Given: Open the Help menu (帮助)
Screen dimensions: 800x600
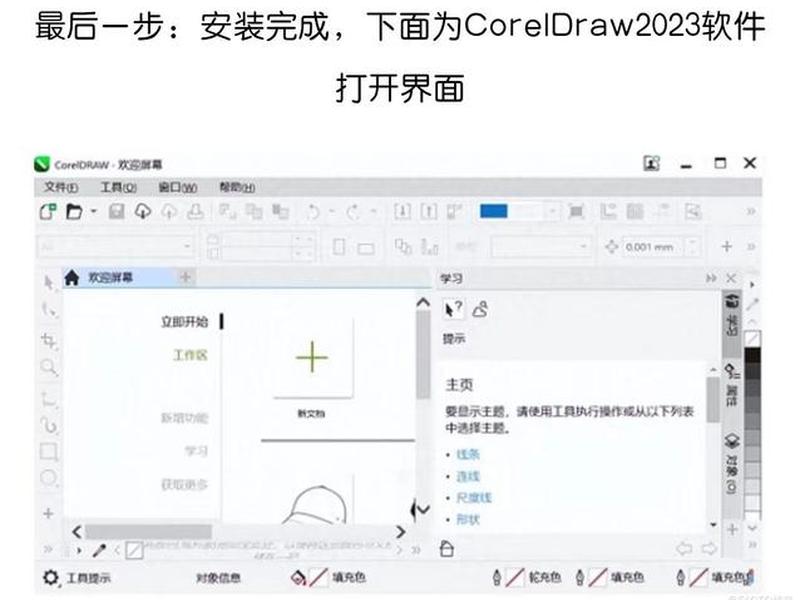Looking at the screenshot, I should (237, 187).
